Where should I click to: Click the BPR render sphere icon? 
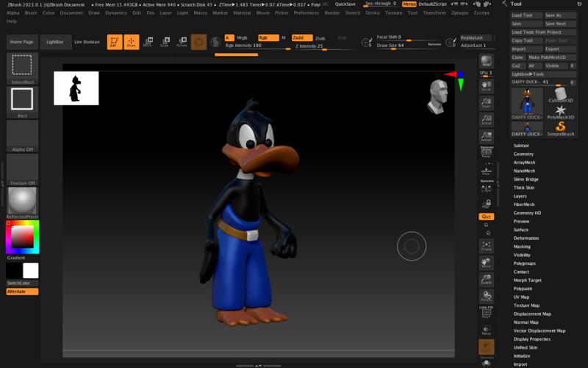click(x=487, y=61)
